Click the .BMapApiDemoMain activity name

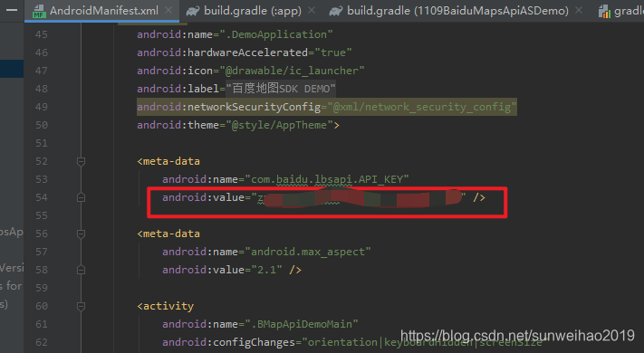point(302,324)
